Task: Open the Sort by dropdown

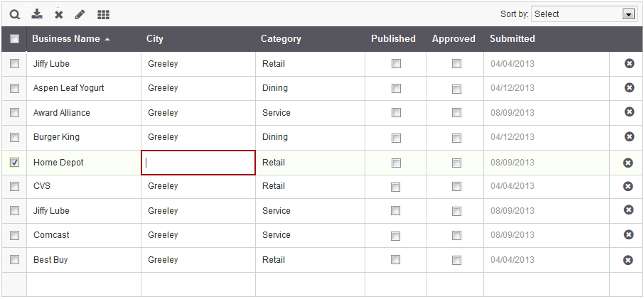Action: pos(584,14)
